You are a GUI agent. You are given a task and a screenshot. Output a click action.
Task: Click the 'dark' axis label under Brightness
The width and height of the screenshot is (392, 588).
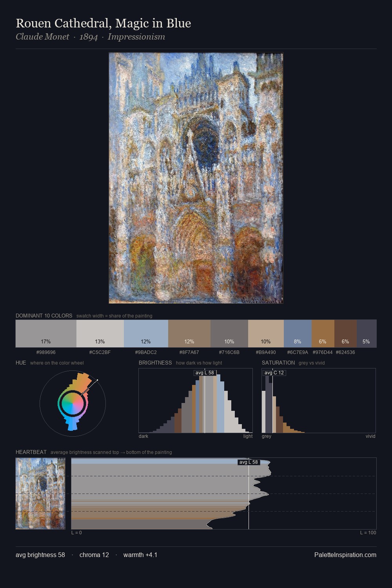click(143, 436)
